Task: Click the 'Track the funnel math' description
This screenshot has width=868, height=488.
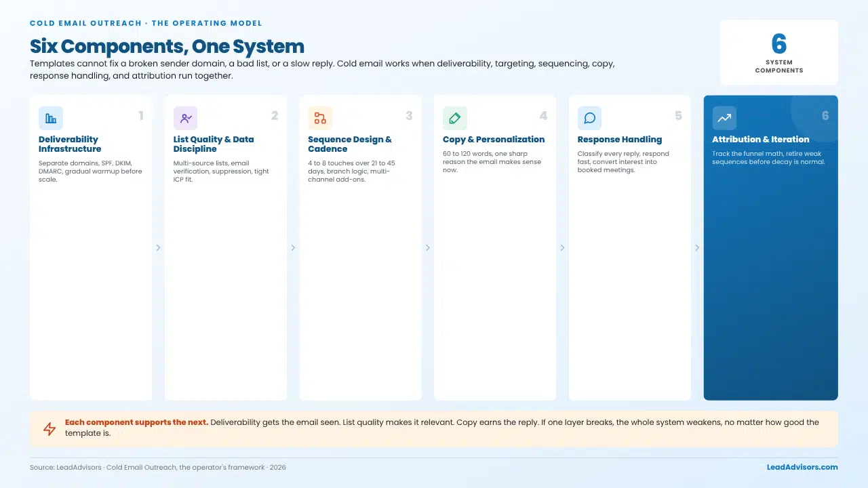Action: (x=768, y=158)
